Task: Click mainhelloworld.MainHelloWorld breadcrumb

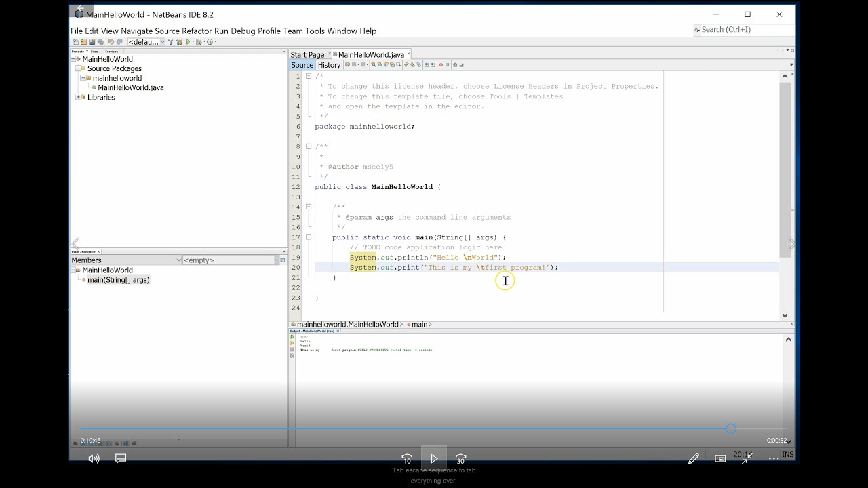Action: [x=348, y=324]
